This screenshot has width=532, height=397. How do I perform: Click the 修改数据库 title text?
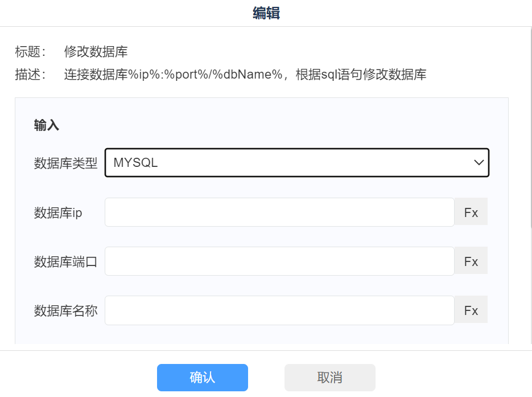click(96, 52)
